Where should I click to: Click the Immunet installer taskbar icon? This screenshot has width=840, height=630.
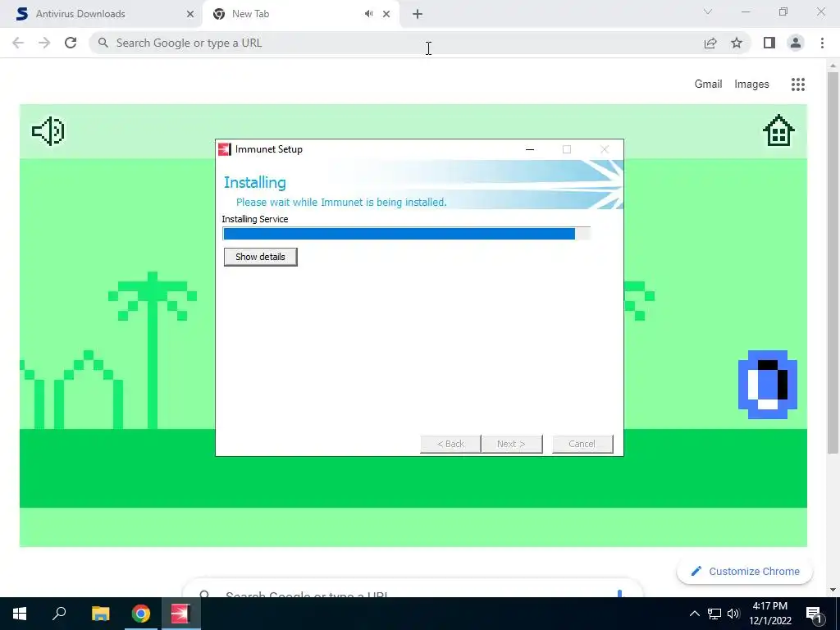click(x=180, y=614)
